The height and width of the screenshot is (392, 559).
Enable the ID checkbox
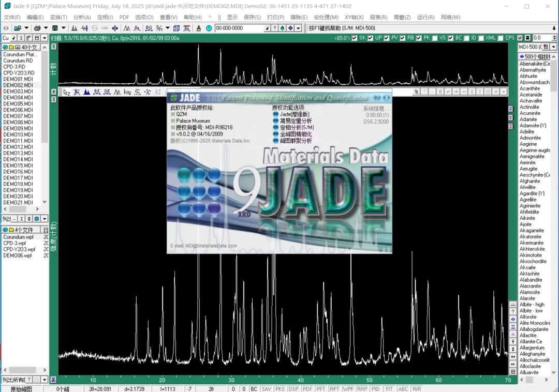[466, 38]
